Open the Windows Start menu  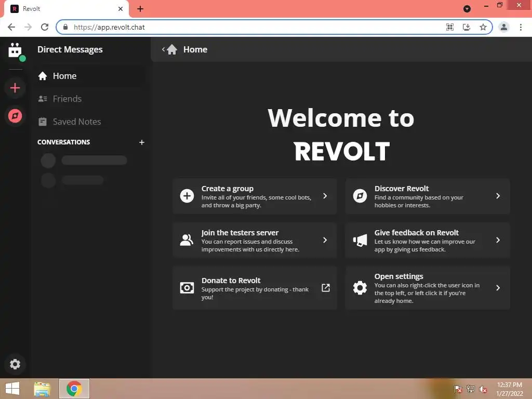click(x=12, y=389)
